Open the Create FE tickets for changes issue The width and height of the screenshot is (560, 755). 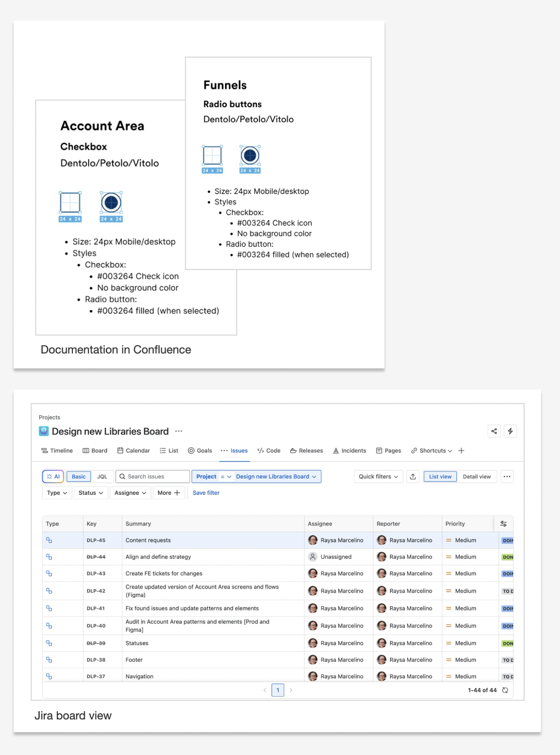164,573
